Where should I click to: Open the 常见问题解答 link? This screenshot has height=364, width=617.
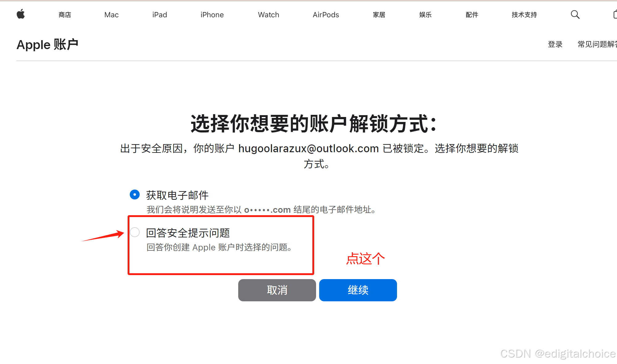(597, 44)
